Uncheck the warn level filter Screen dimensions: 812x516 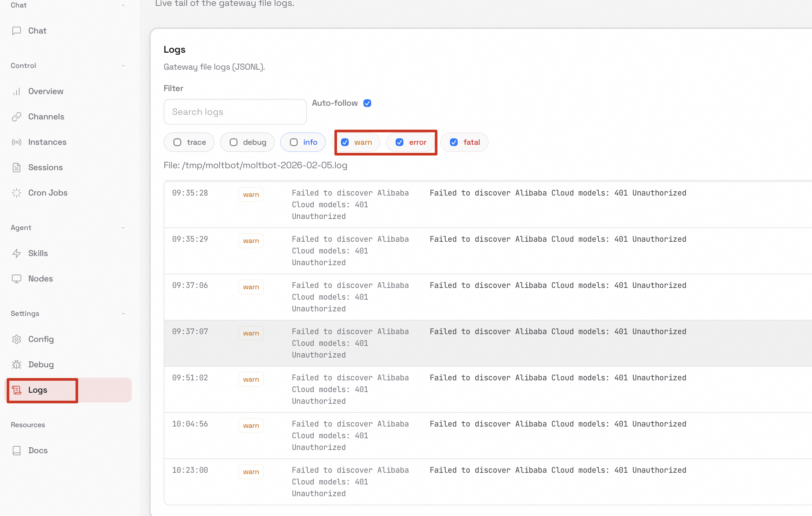tap(345, 142)
